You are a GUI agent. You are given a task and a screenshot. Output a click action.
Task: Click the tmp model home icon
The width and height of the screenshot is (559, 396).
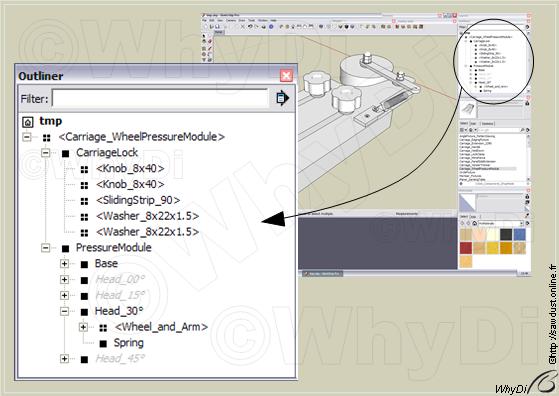tap(28, 122)
